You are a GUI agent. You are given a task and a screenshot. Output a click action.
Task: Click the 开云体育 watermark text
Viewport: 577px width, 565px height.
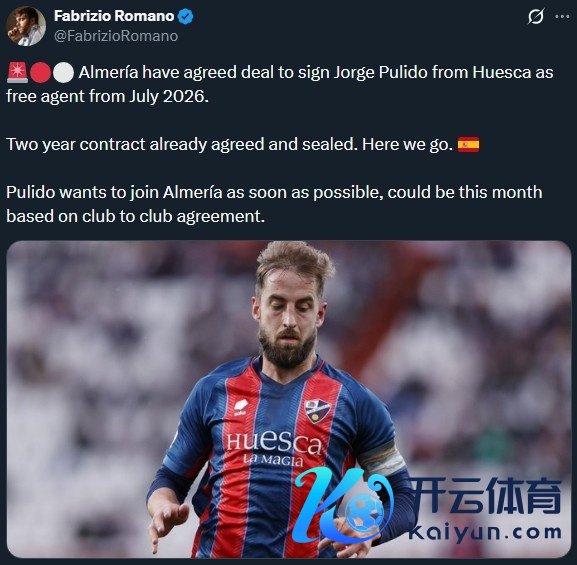click(486, 496)
